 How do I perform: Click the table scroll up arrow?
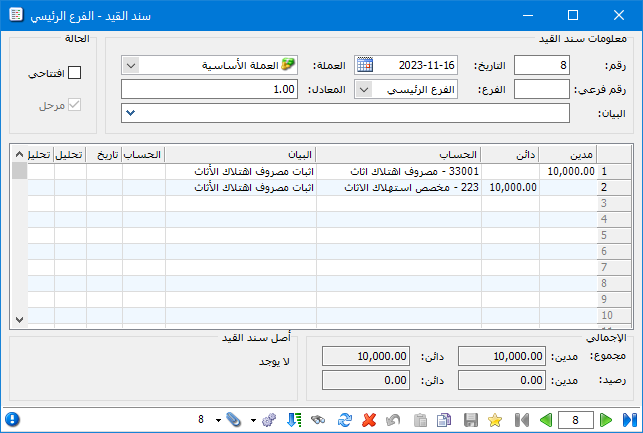(x=19, y=154)
